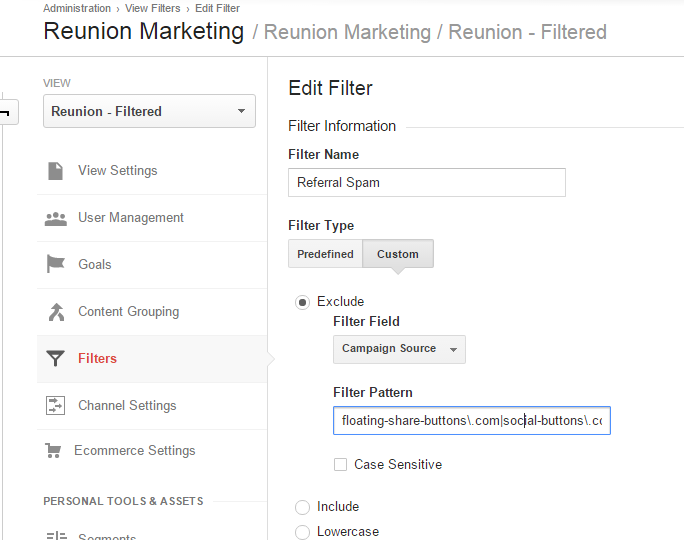Select the Lowercase radio button
Screen dimensions: 684x540
(x=302, y=532)
